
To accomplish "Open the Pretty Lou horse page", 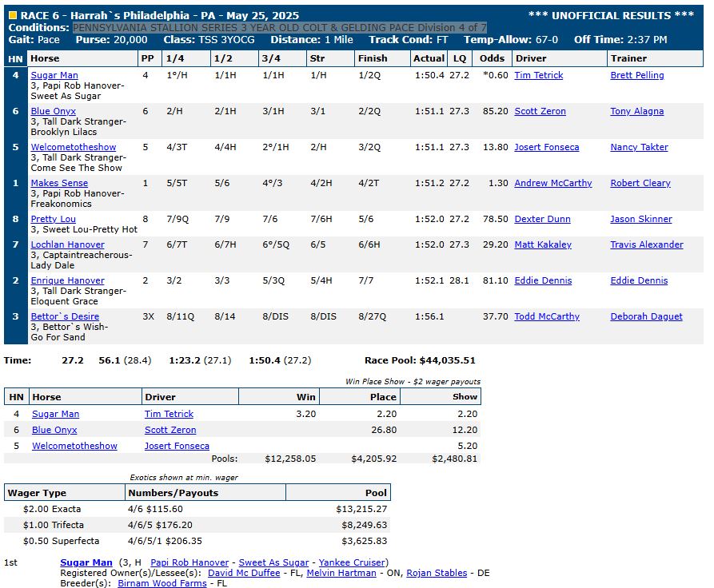I will click(53, 219).
